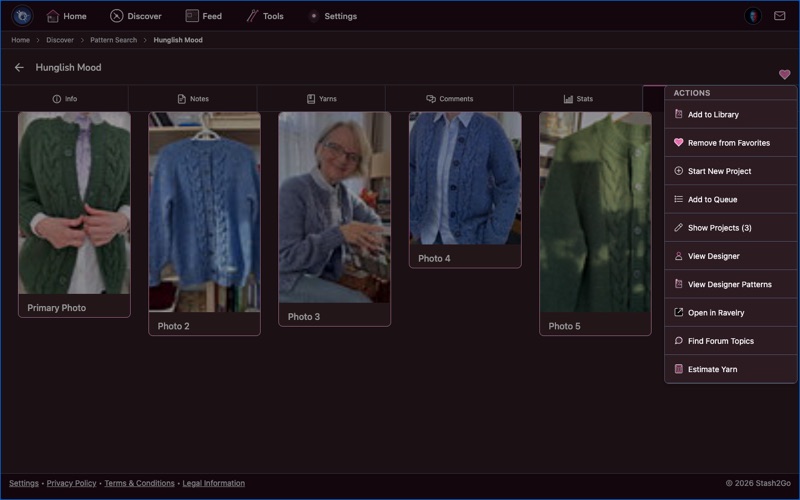800x500 pixels.
Task: Open the user profile avatar
Action: pyautogui.click(x=753, y=16)
